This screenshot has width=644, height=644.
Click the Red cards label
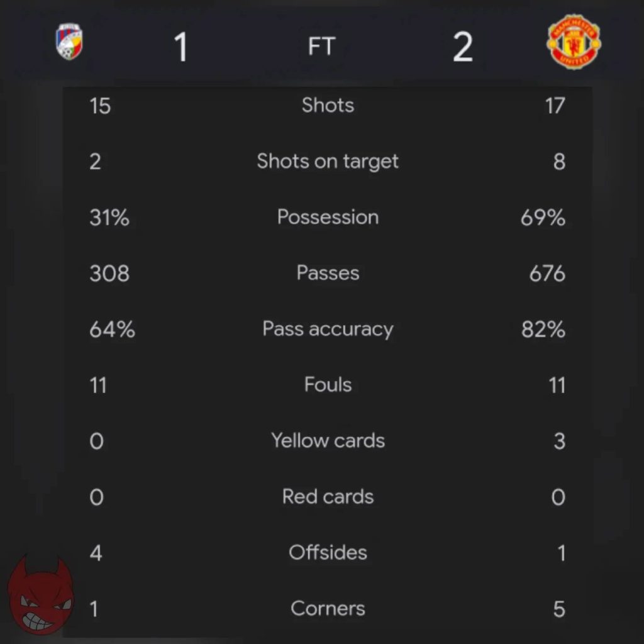[328, 496]
